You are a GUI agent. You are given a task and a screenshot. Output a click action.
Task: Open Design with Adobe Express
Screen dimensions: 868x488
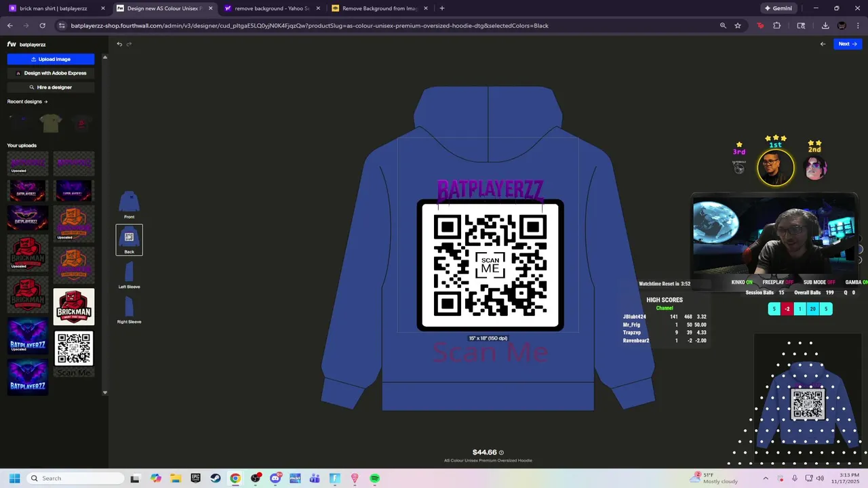(x=51, y=73)
